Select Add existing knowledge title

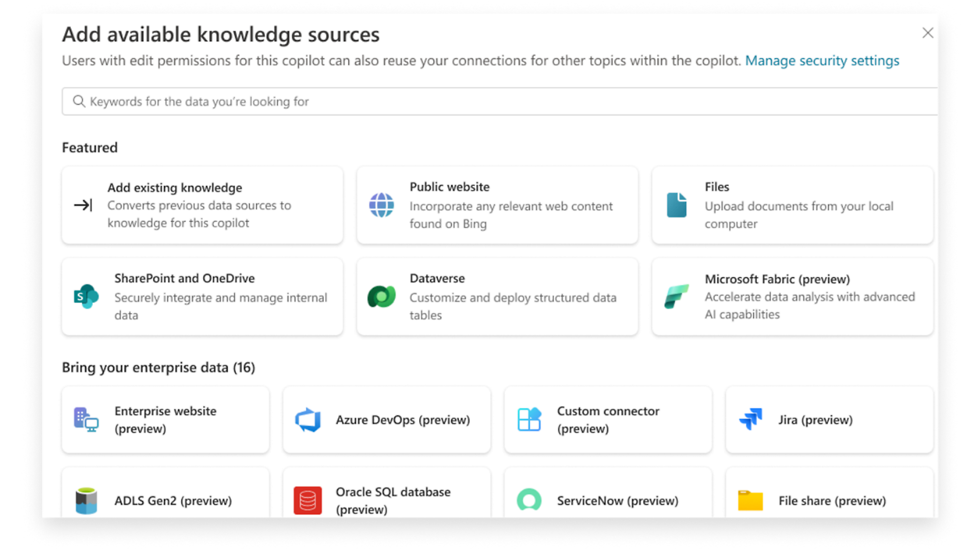coord(175,188)
